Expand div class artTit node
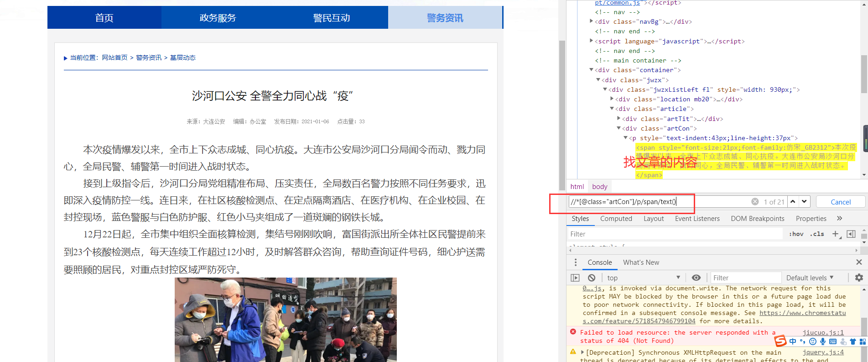This screenshot has width=868, height=362. [x=619, y=118]
